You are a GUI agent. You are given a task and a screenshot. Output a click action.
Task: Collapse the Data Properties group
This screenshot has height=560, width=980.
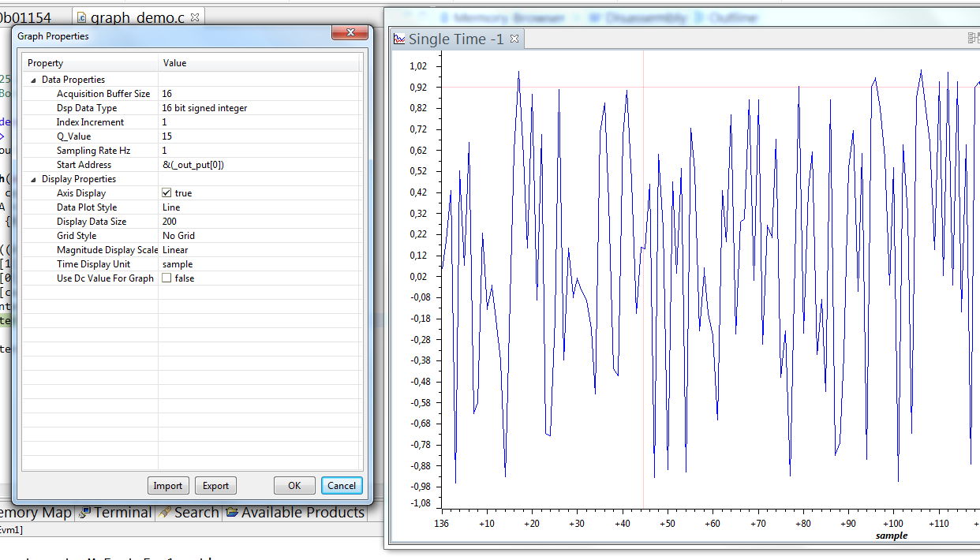[33, 80]
